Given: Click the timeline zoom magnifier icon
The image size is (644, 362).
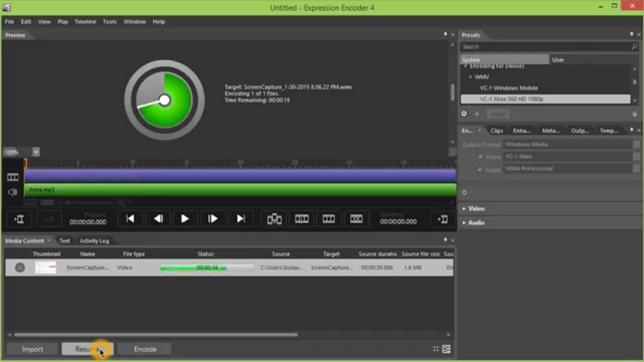Looking at the screenshot, I should tap(121, 202).
